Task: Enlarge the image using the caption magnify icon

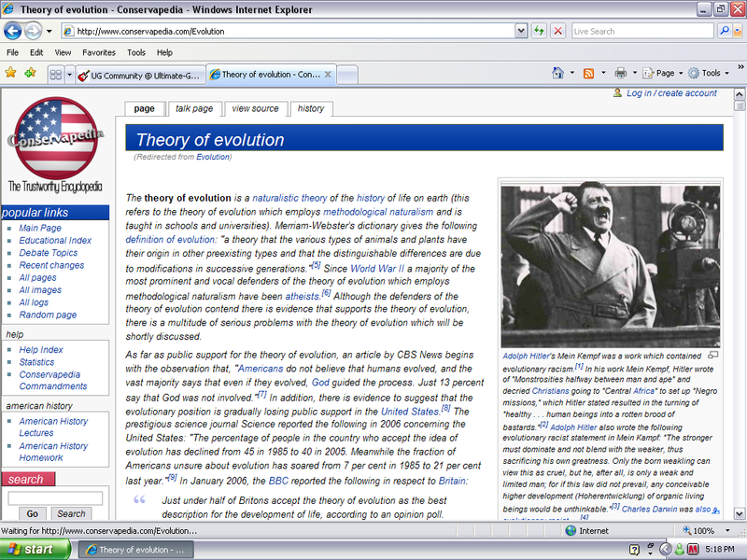Action: [x=713, y=356]
